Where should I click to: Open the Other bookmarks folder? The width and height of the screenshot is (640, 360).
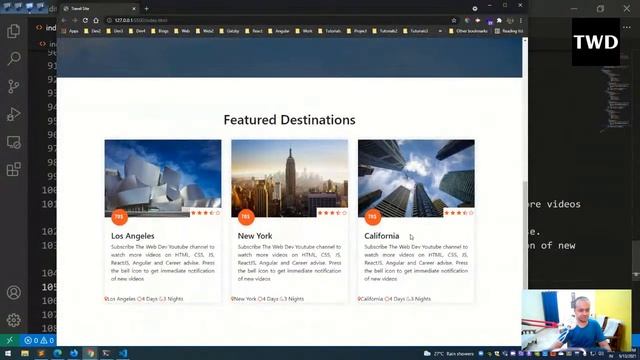coord(468,31)
